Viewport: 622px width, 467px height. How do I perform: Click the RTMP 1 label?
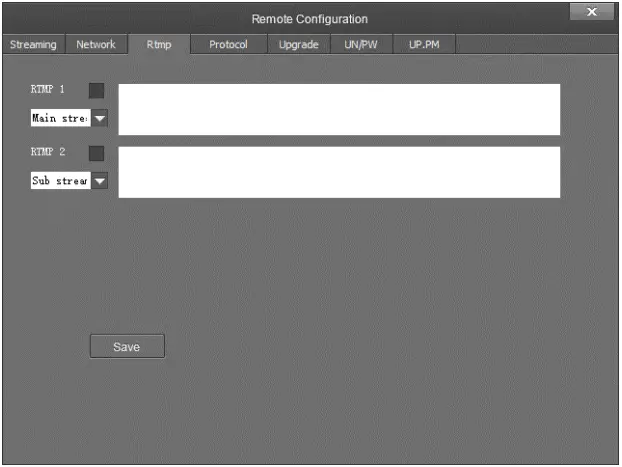48,89
